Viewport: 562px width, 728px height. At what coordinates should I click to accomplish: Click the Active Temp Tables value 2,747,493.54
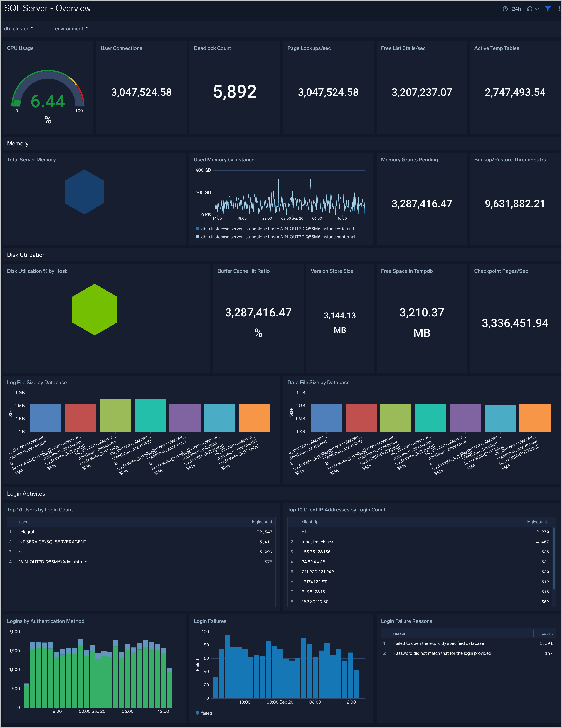pyautogui.click(x=515, y=92)
